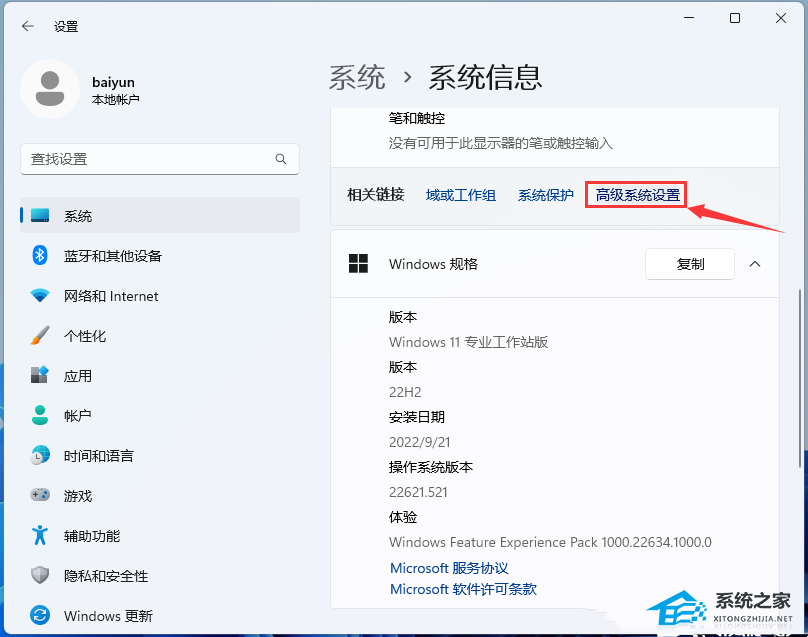Click inside the 查找设置 search box
808x637 pixels.
click(x=150, y=159)
